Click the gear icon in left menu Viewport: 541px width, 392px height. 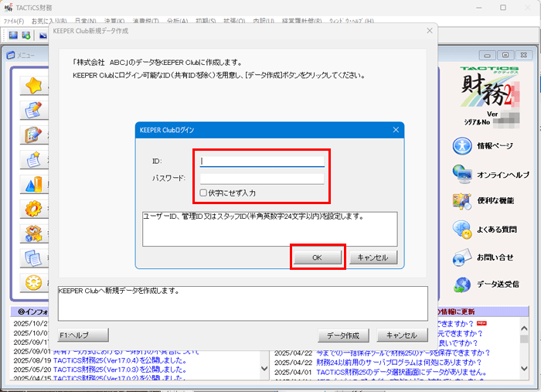pos(33,208)
